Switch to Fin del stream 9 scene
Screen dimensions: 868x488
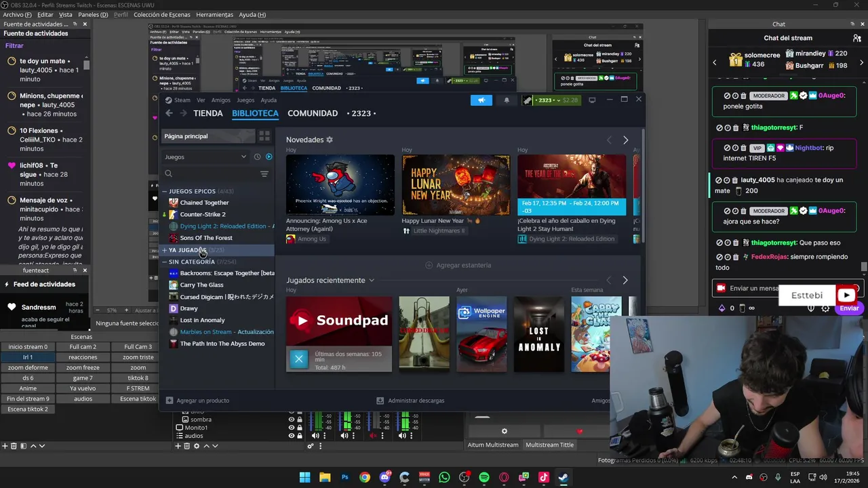(x=28, y=399)
